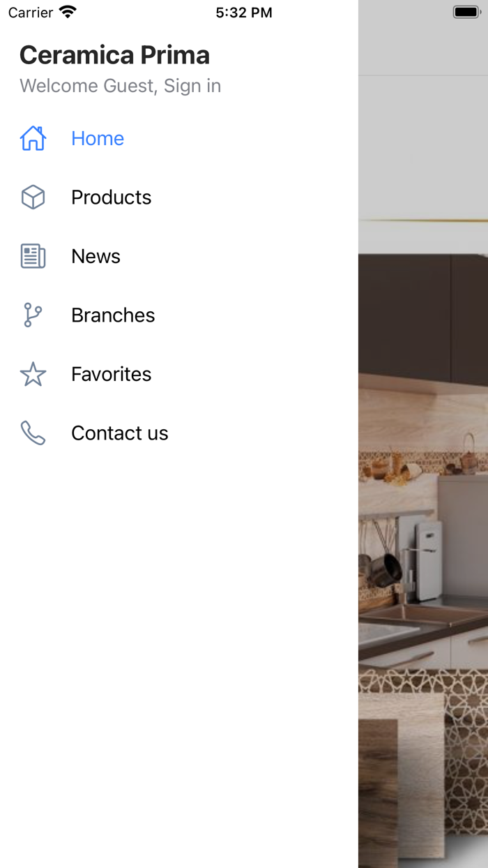488x868 pixels.
Task: Tap the Ceramica Prima title
Action: (x=115, y=55)
